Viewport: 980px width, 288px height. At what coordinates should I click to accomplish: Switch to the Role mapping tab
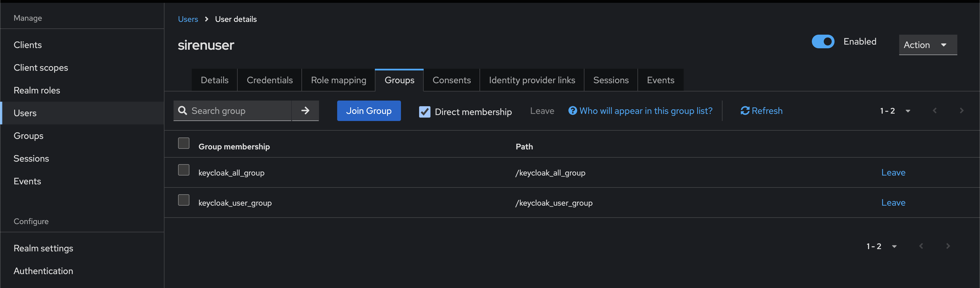(x=338, y=80)
